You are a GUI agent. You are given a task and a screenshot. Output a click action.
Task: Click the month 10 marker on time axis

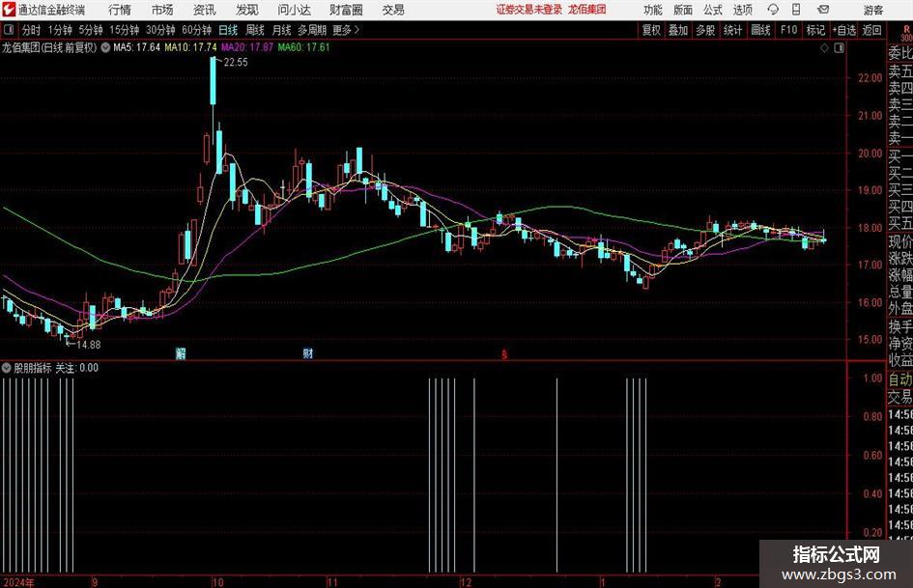click(217, 582)
